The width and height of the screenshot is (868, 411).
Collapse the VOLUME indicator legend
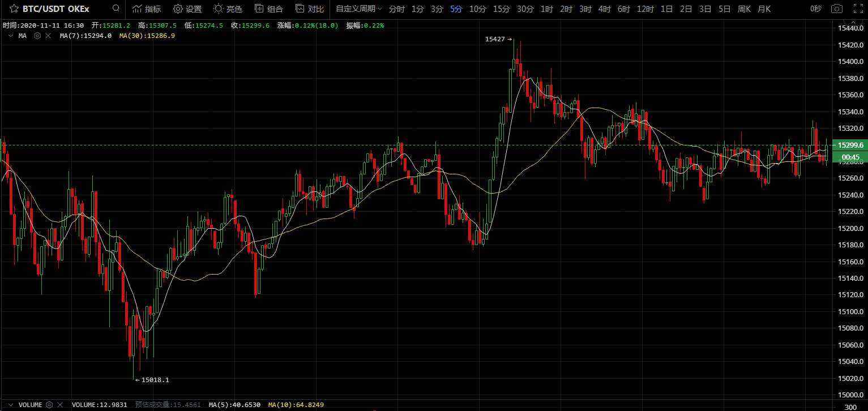point(10,405)
